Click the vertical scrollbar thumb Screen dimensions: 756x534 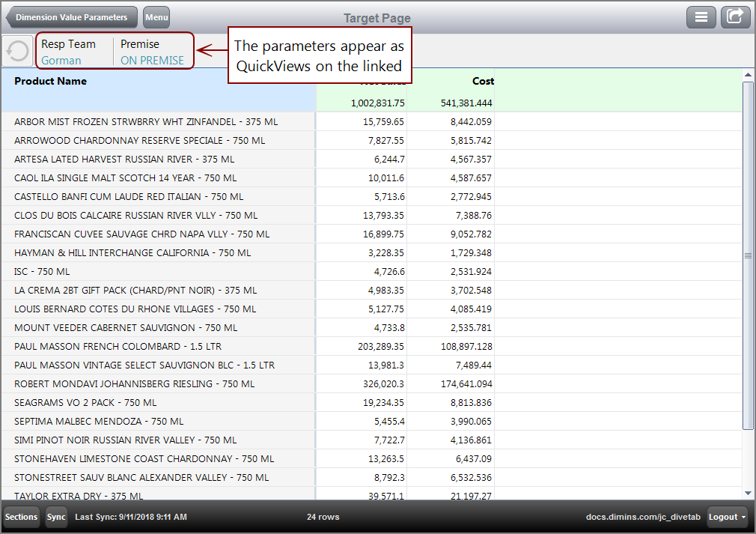point(747,257)
